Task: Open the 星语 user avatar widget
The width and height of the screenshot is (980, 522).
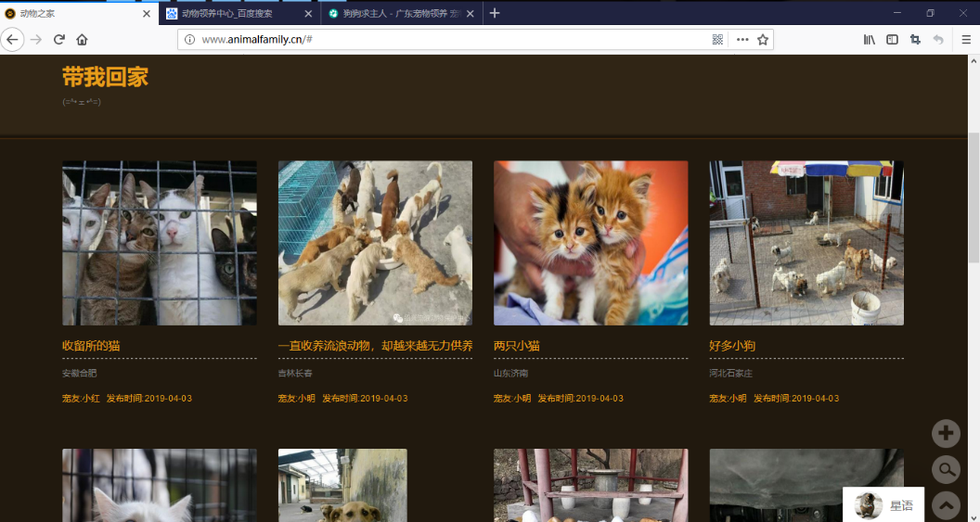Action: click(883, 505)
